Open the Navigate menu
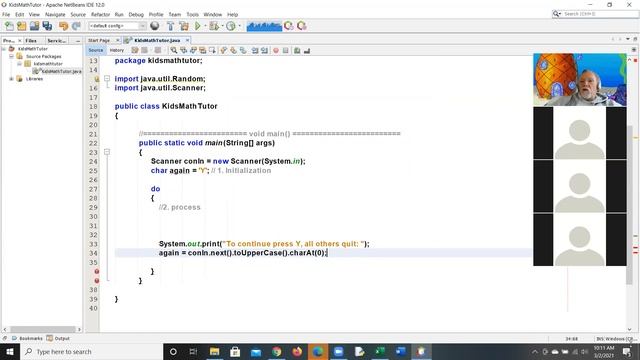 pos(55,14)
